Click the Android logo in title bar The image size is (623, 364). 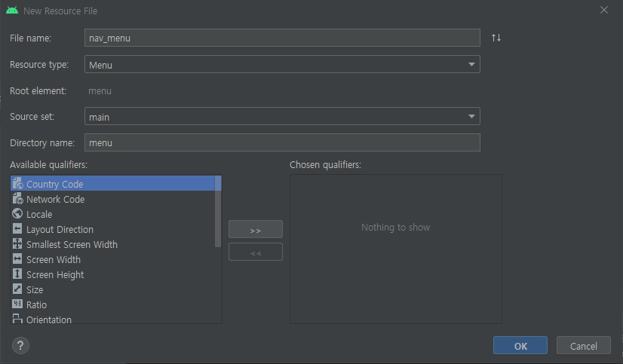(x=12, y=11)
